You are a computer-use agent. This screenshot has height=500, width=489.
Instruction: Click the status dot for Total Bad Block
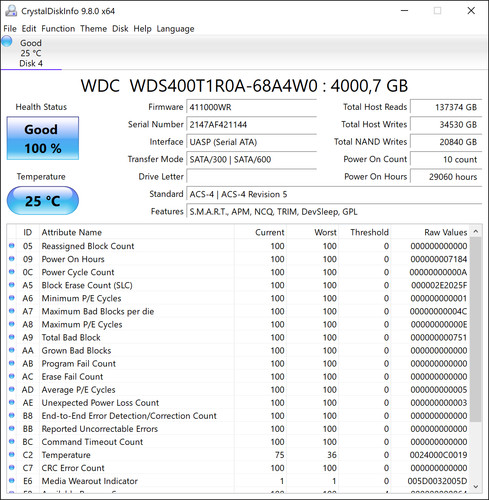pyautogui.click(x=12, y=337)
